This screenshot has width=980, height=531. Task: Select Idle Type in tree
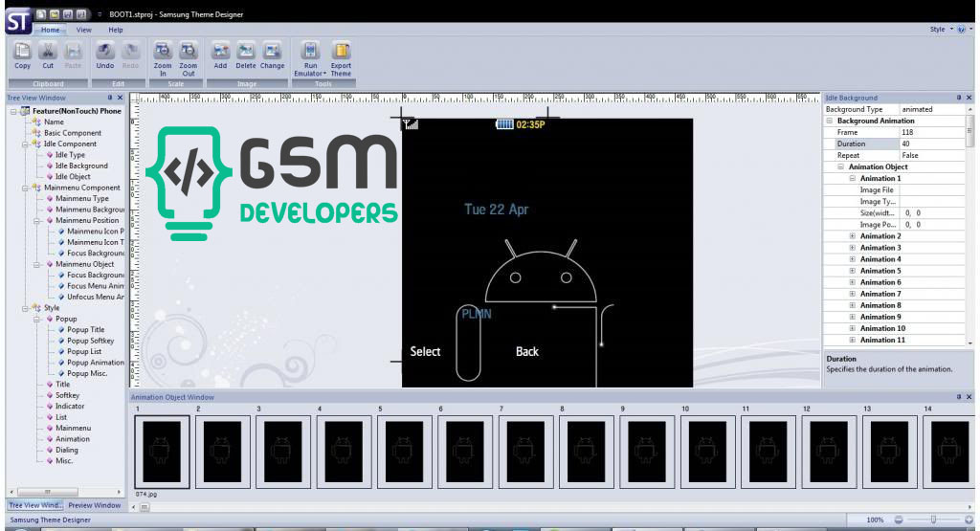point(70,155)
